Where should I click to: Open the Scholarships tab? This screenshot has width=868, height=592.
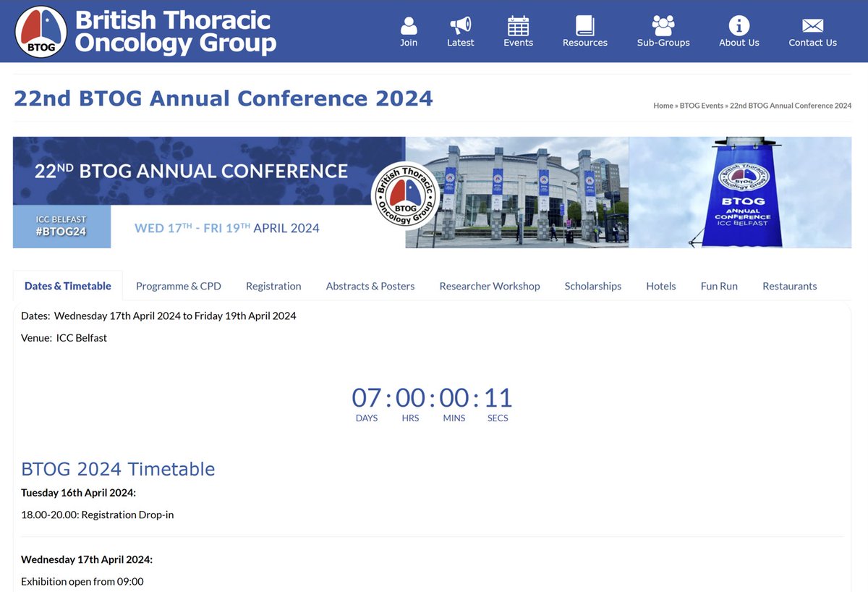(x=593, y=286)
